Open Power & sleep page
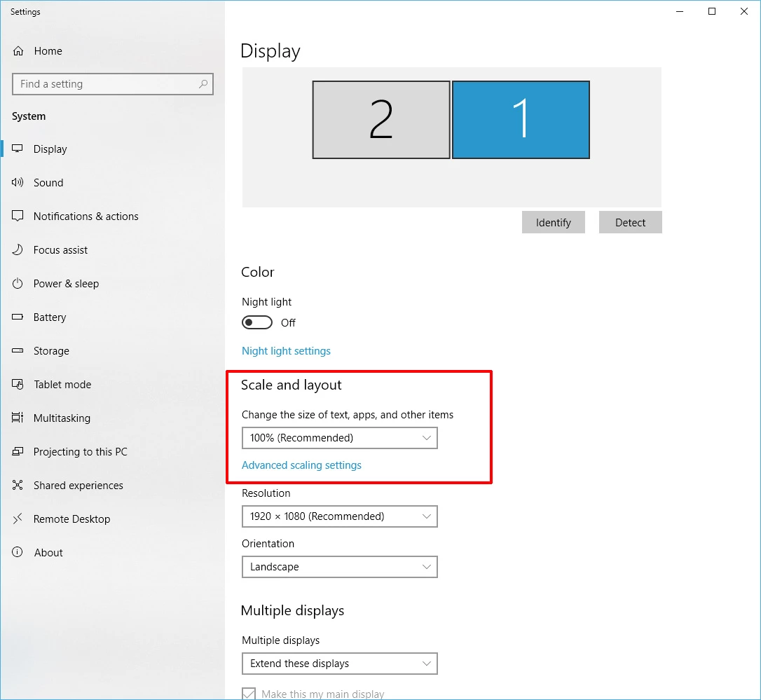 [66, 284]
